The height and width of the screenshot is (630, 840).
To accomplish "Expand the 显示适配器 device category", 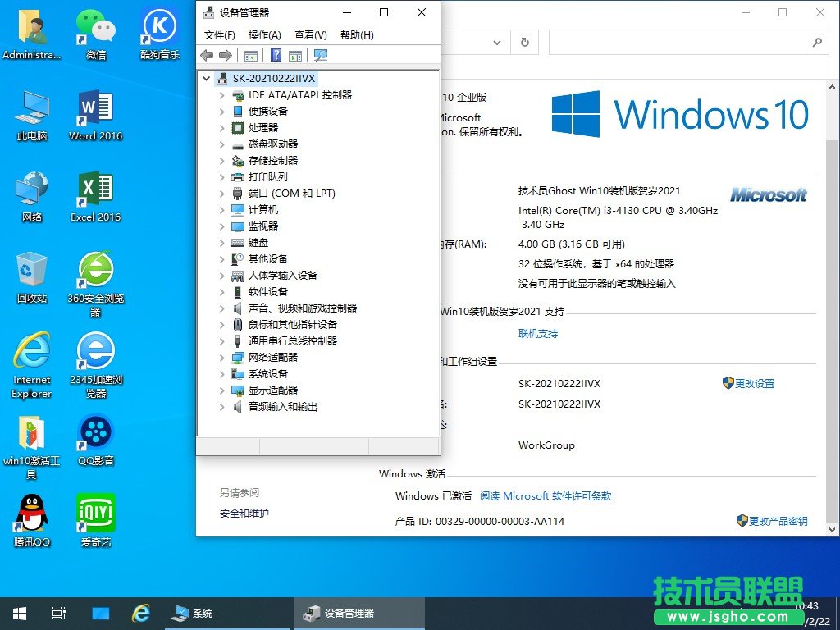I will [x=221, y=390].
